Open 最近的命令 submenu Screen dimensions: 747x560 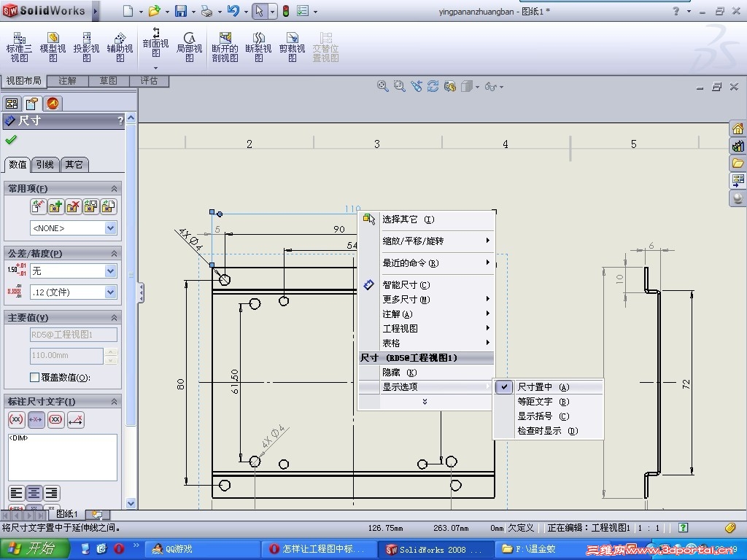click(x=426, y=262)
